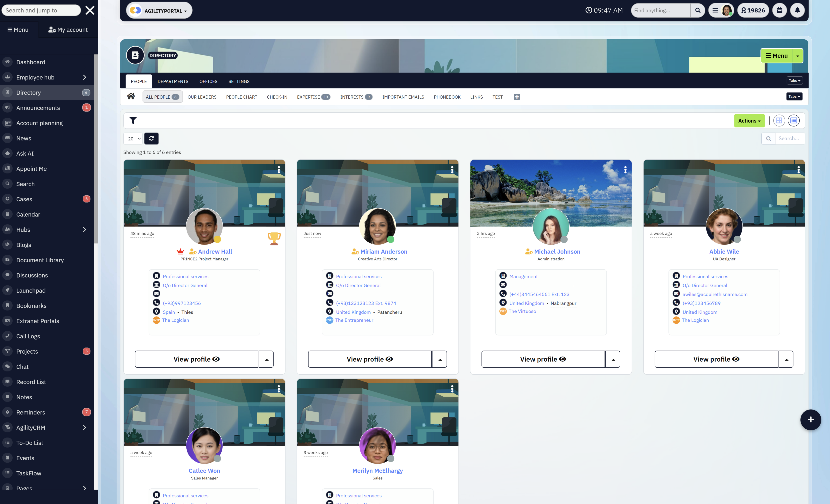The image size is (830, 504).
Task: Toggle the grid view layout
Action: pyautogui.click(x=779, y=120)
